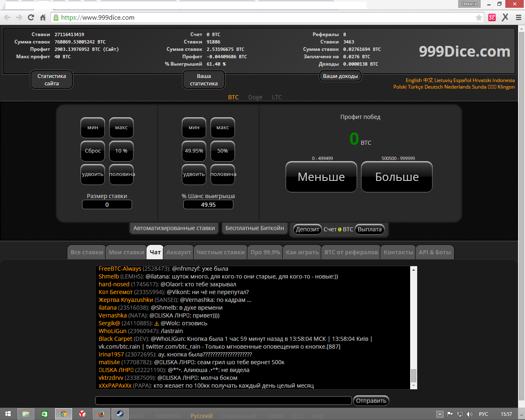The height and width of the screenshot is (420, 525).
Task: Open the Chrome hamburger menu
Action: click(518, 17)
